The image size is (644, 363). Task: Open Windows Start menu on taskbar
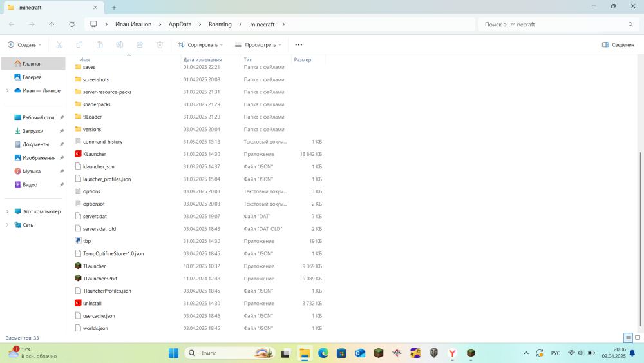(x=173, y=353)
